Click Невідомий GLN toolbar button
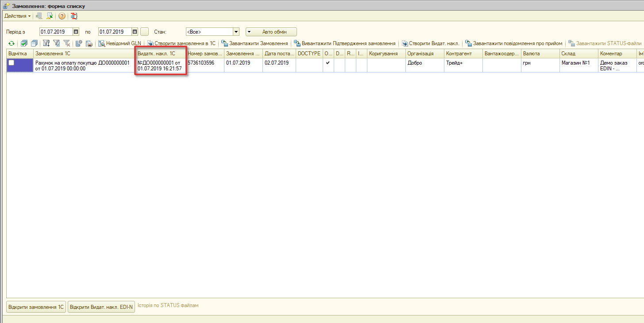The image size is (644, 323). click(120, 43)
